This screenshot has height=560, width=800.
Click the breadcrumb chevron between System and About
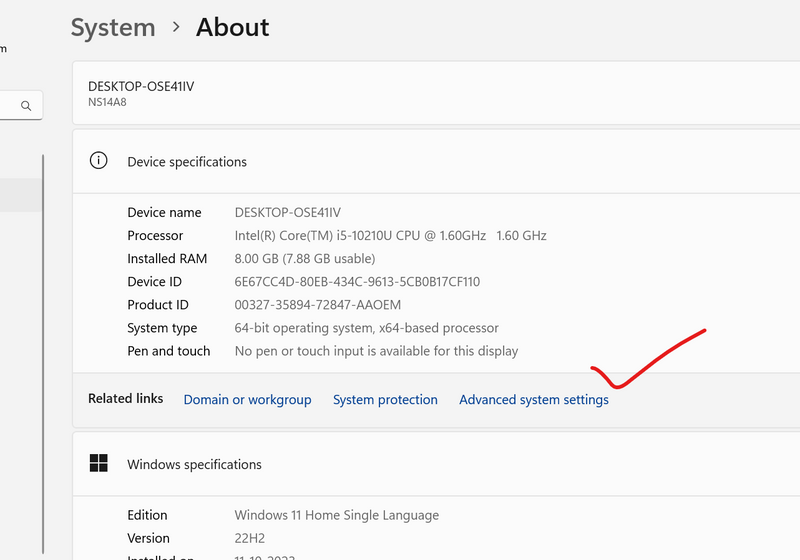[x=176, y=27]
